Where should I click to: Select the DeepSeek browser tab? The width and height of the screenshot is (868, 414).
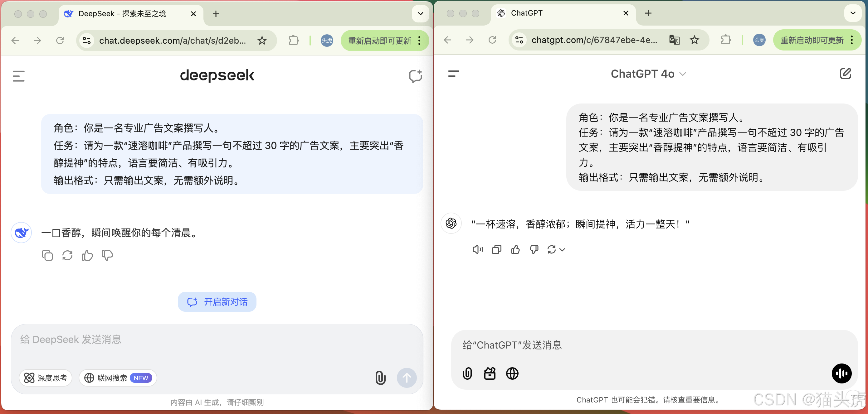pos(131,14)
